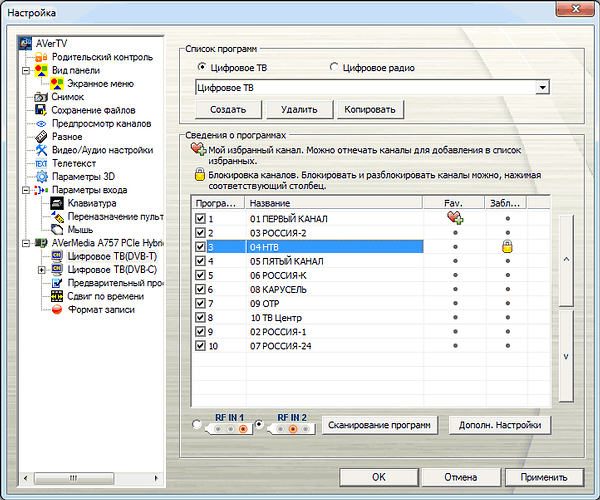Click the Сканирование программ button
The height and width of the screenshot is (500, 600).
[x=379, y=425]
